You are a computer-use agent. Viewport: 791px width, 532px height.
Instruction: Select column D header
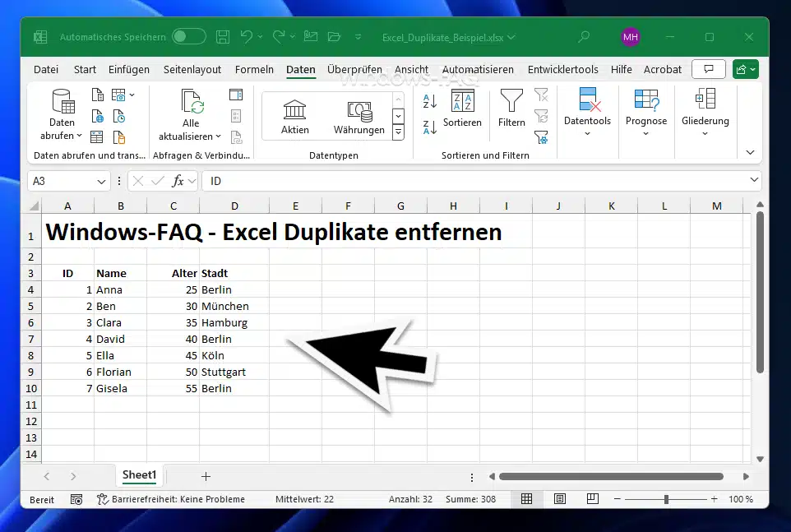(234, 206)
